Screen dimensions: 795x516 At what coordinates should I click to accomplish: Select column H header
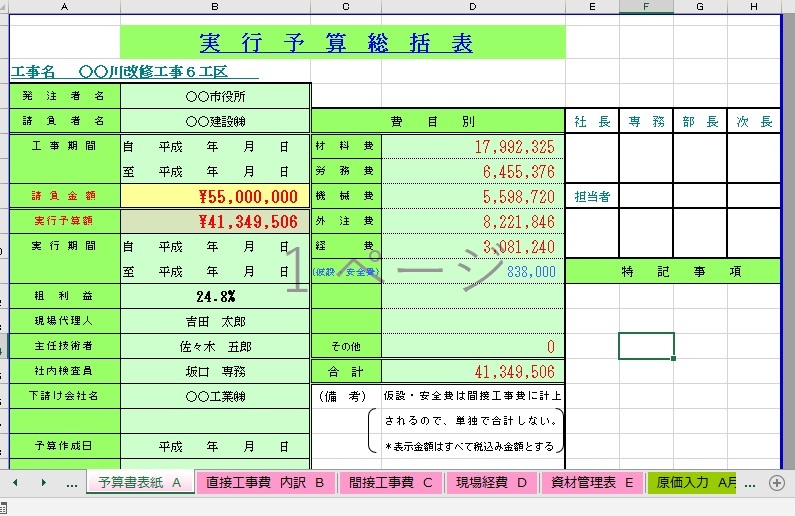754,7
